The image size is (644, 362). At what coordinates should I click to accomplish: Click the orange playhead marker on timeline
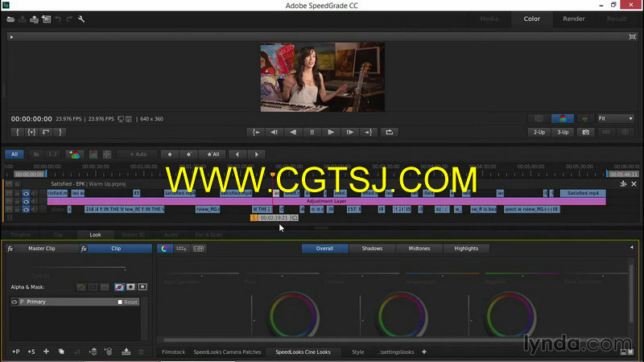[272, 175]
